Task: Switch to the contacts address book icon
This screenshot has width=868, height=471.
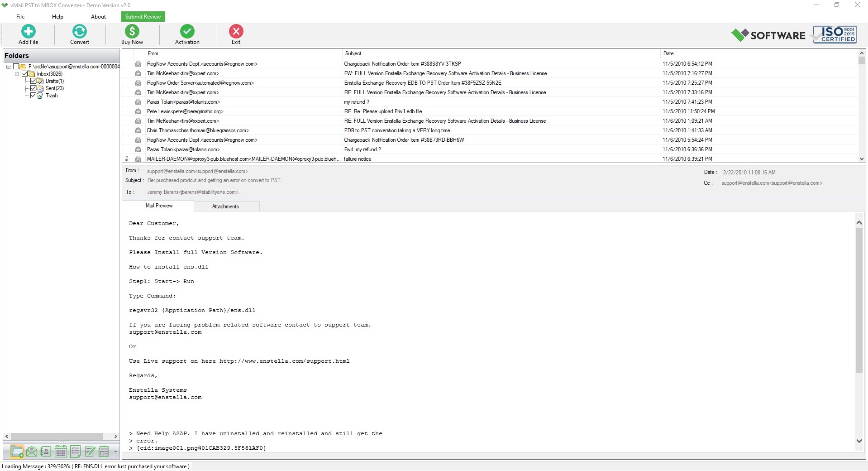Action: tap(46, 451)
